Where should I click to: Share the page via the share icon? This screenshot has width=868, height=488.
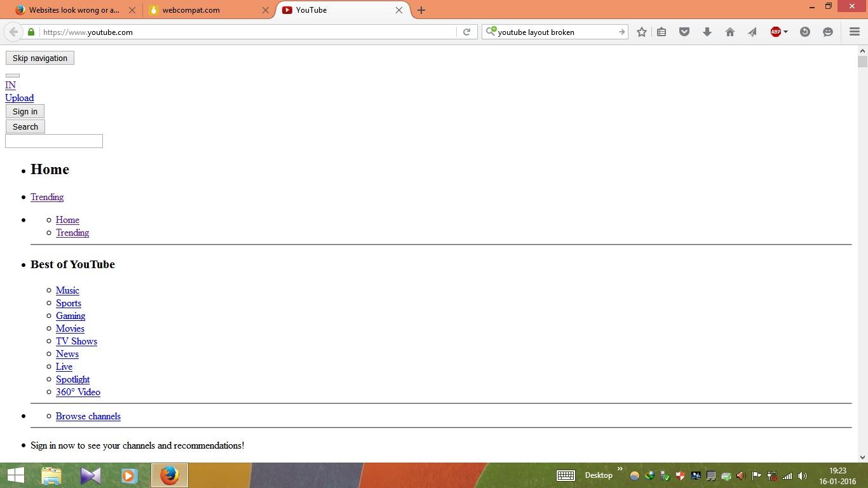click(x=752, y=32)
